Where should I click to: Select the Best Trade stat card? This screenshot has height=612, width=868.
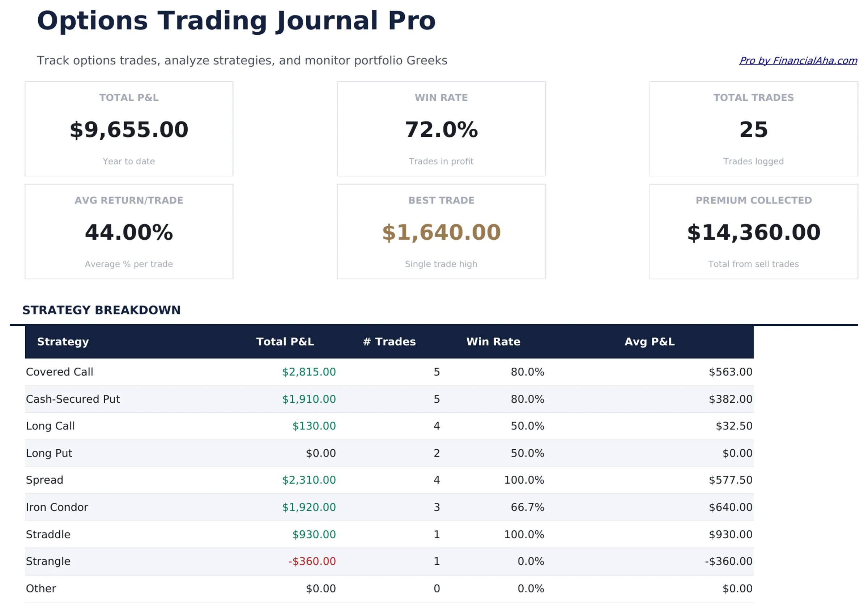(441, 231)
